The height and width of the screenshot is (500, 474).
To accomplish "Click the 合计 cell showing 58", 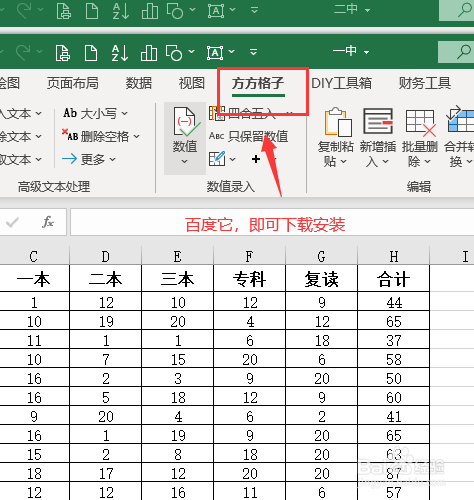I will 394,359.
